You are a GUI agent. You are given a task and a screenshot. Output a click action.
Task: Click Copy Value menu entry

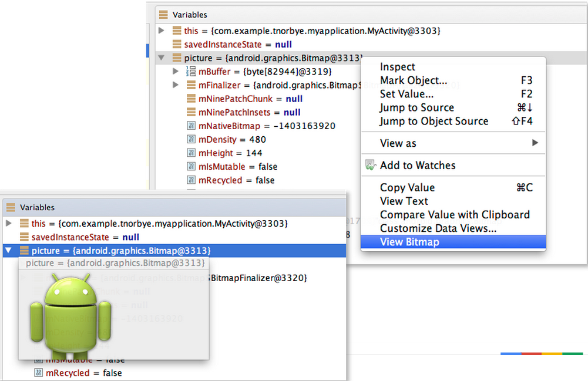click(408, 188)
